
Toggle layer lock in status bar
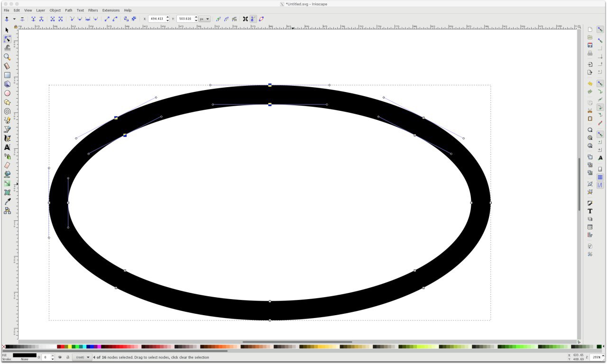(x=67, y=357)
